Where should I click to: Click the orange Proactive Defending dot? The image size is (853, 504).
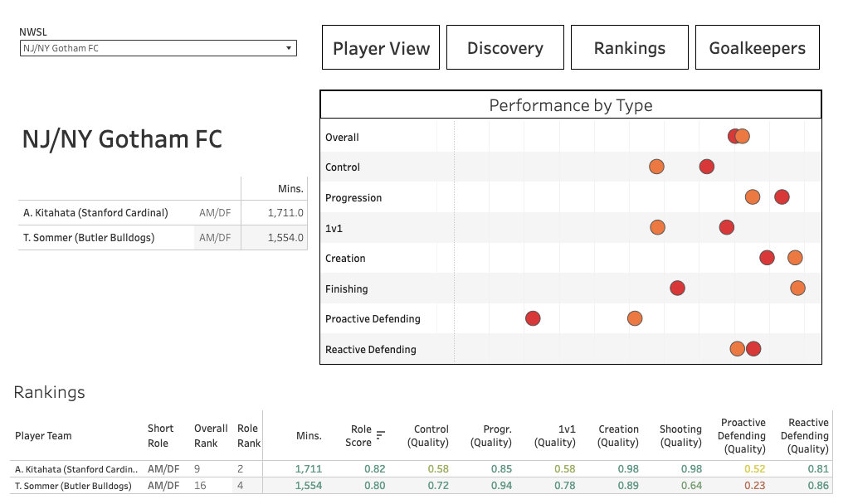coord(634,318)
